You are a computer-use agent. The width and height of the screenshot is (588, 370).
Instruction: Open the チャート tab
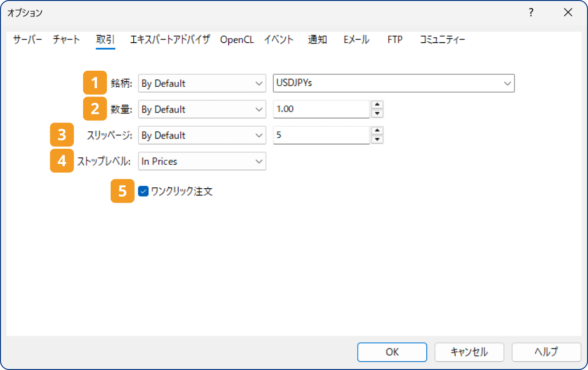pyautogui.click(x=66, y=39)
